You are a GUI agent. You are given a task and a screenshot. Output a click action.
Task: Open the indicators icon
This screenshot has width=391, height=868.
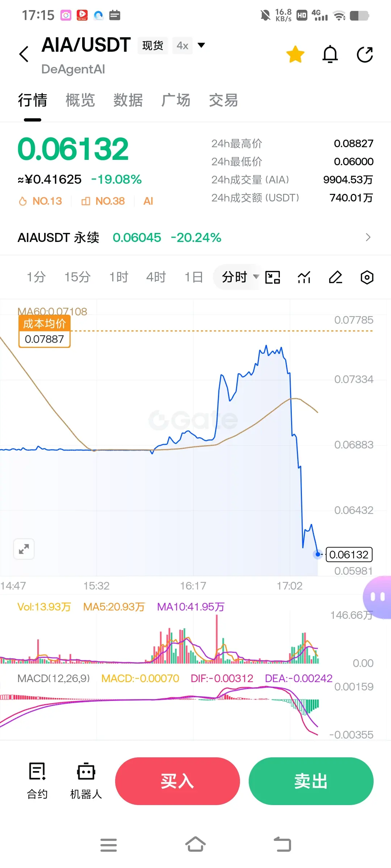pyautogui.click(x=304, y=277)
